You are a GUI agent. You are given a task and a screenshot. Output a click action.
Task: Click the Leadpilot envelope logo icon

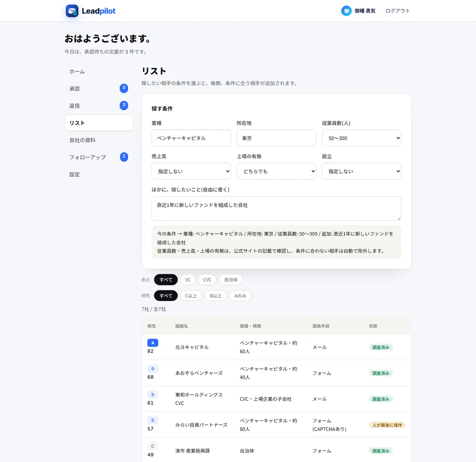(72, 11)
